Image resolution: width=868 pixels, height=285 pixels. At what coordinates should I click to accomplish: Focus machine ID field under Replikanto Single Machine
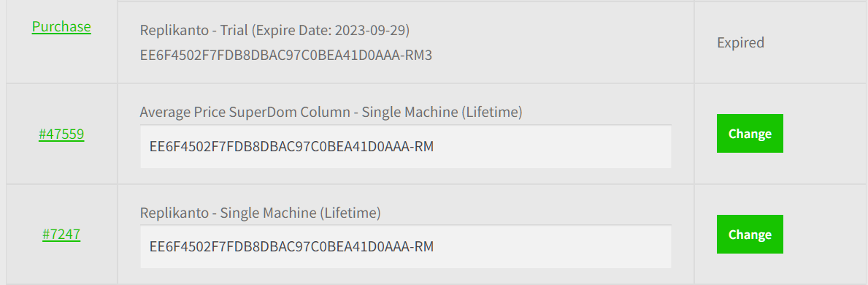[406, 247]
